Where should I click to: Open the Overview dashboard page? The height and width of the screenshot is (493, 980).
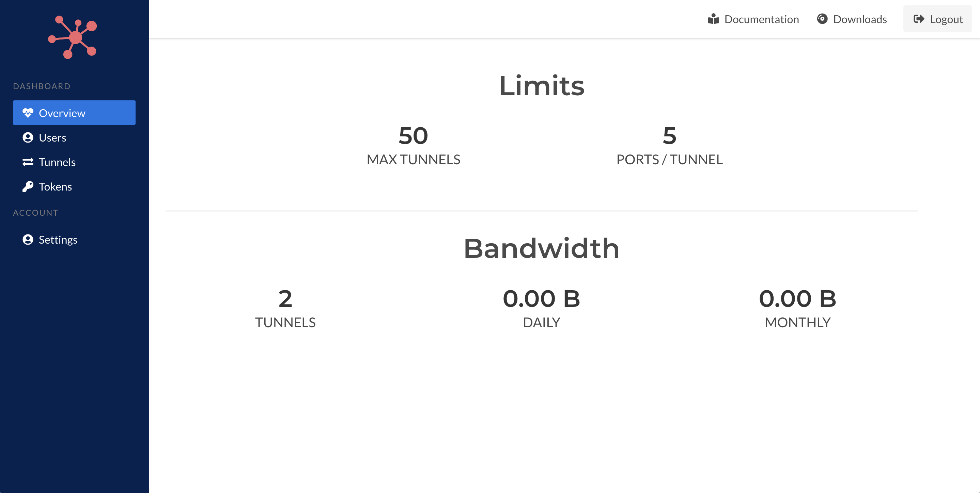(x=74, y=113)
